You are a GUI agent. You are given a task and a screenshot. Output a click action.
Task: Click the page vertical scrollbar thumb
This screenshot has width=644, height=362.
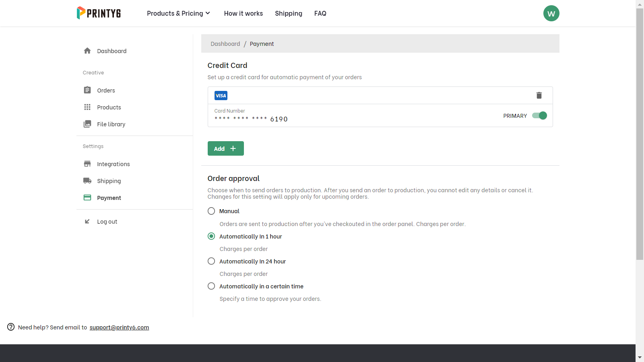640,133
